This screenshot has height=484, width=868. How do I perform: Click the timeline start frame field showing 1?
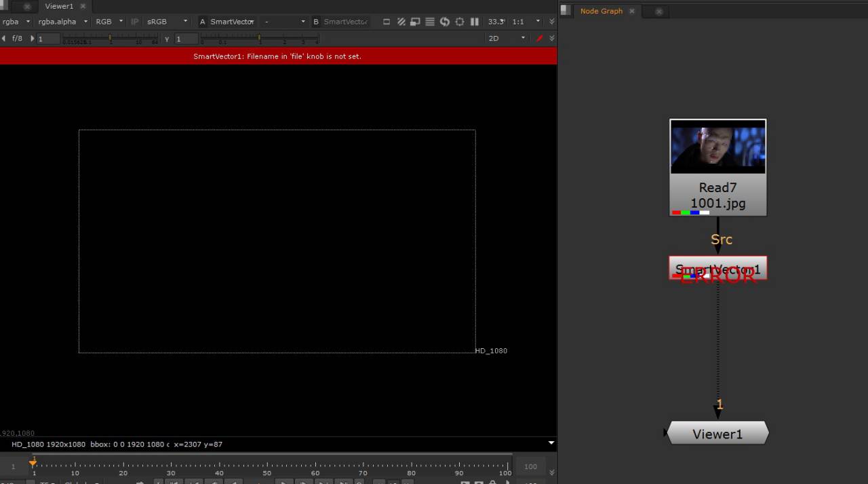coord(13,466)
